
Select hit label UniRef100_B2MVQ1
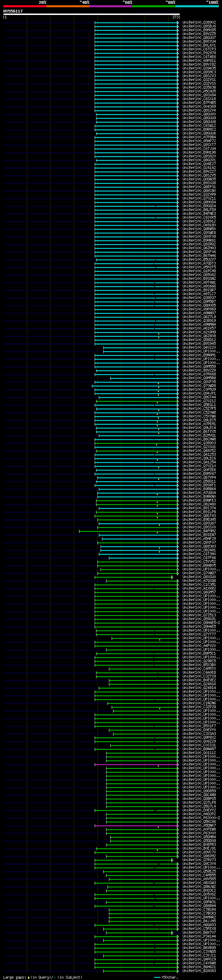tap(199, 435)
